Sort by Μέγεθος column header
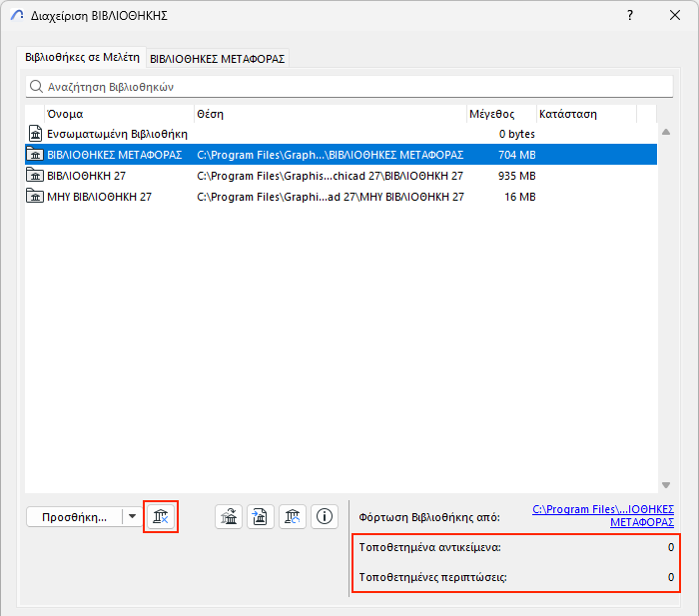The width and height of the screenshot is (699, 616). (x=501, y=114)
